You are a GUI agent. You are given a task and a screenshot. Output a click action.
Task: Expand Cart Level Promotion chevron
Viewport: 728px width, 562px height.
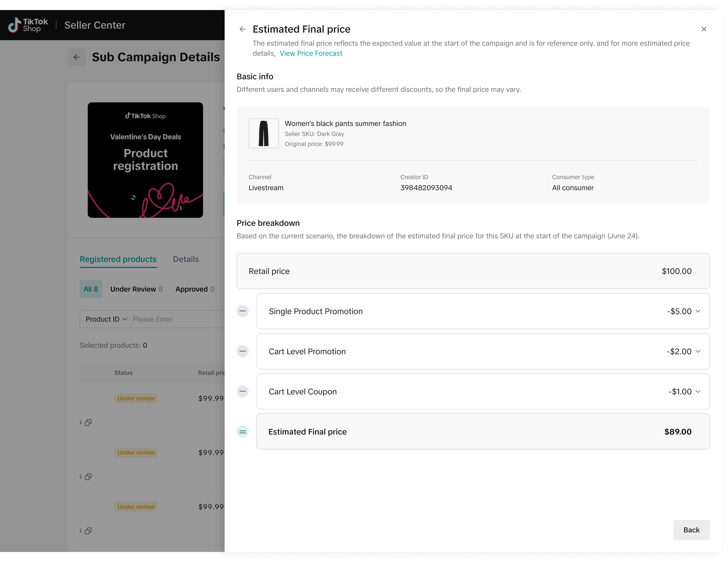[698, 351]
